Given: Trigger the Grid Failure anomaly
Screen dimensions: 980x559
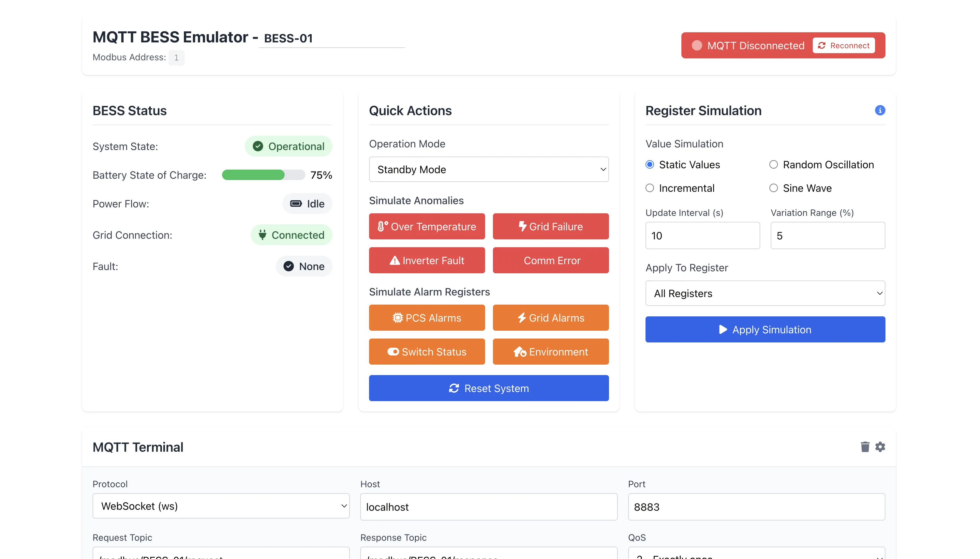Looking at the screenshot, I should click(x=550, y=226).
